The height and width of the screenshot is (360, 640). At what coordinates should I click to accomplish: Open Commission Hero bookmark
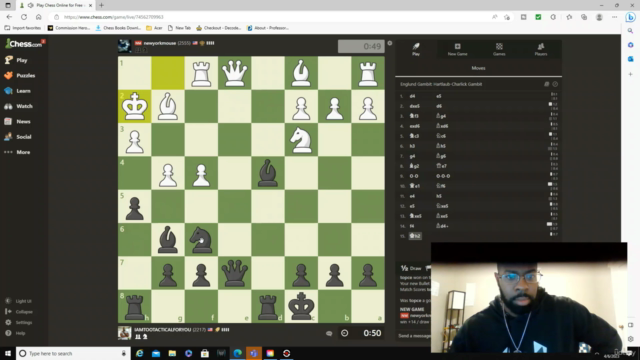[x=69, y=28]
